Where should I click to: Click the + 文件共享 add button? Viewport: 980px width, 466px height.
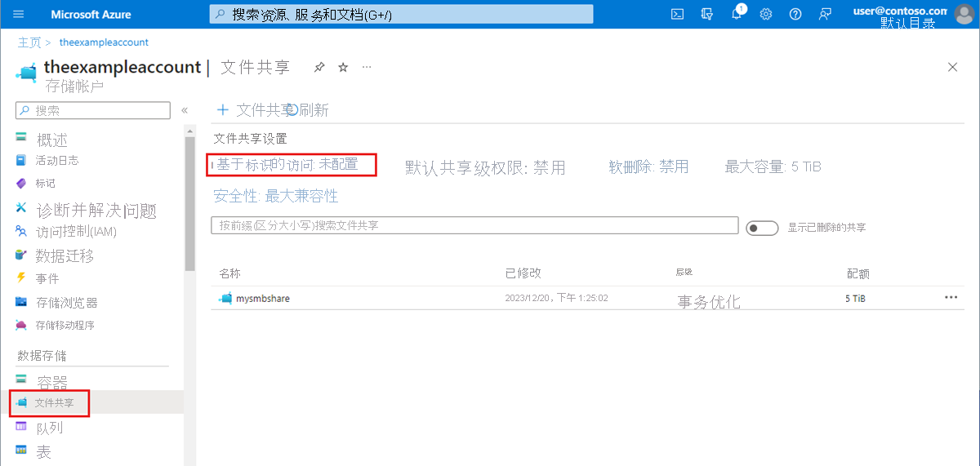pos(252,110)
